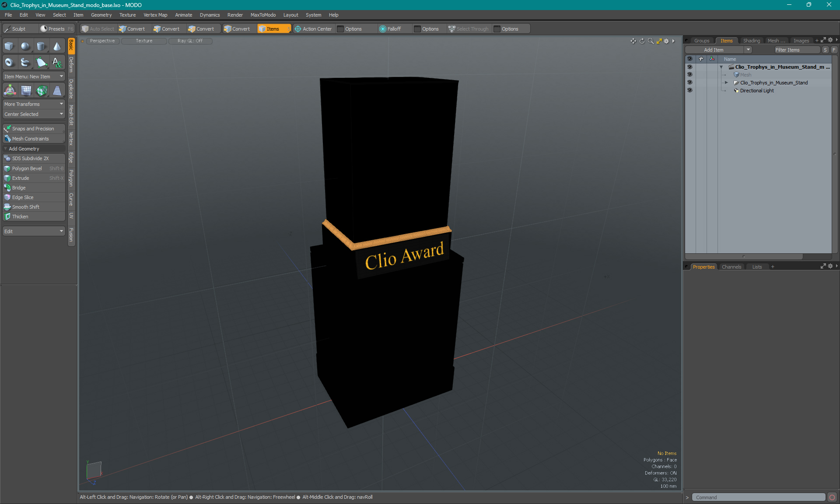Toggle the S filter button
Image resolution: width=840 pixels, height=504 pixels.
pyautogui.click(x=825, y=50)
